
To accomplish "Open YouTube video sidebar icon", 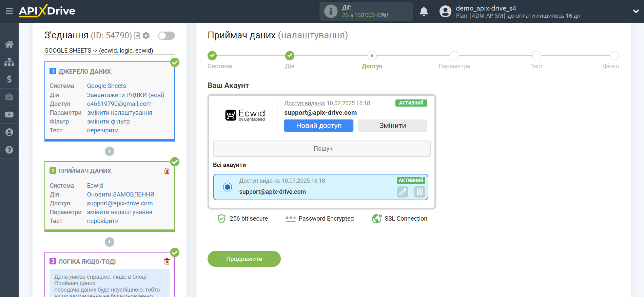I will (9, 115).
